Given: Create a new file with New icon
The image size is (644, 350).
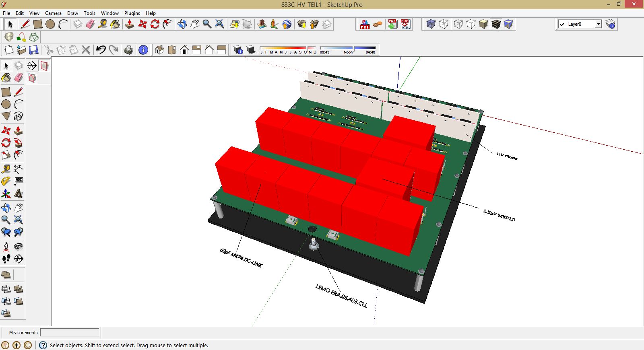Looking at the screenshot, I should coord(9,50).
